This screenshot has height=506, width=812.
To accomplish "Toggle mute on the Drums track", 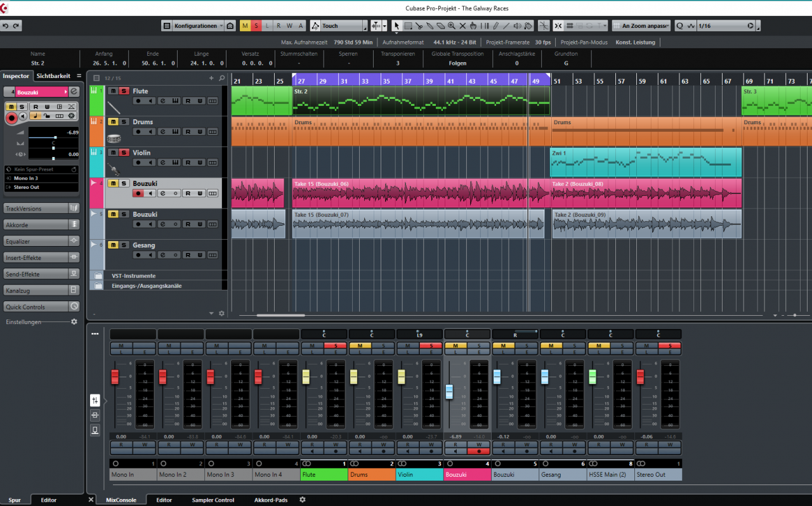I will pos(113,122).
